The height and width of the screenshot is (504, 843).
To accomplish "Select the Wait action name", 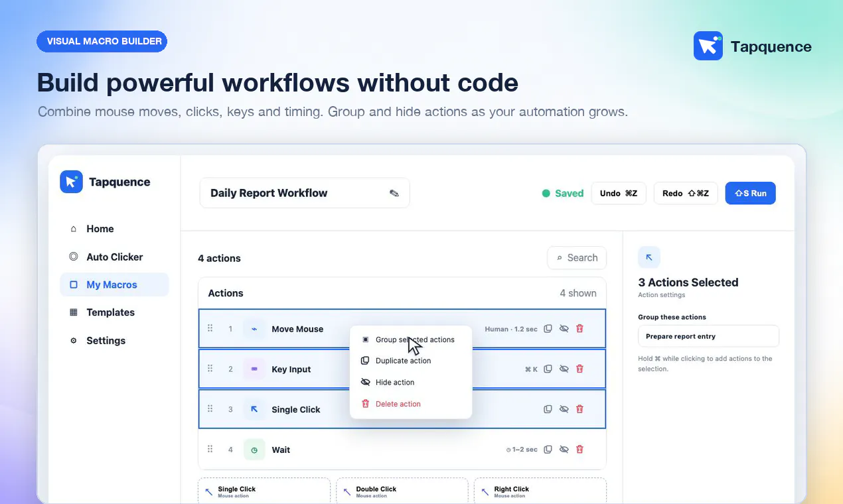I will (x=281, y=450).
